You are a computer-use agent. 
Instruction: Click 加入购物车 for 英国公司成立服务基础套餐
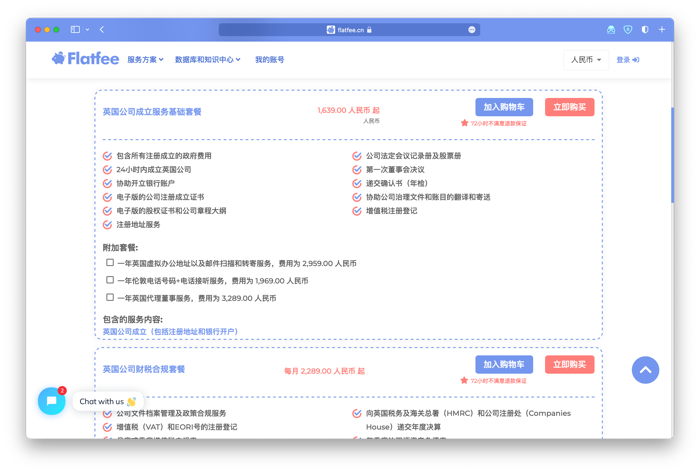pos(504,107)
